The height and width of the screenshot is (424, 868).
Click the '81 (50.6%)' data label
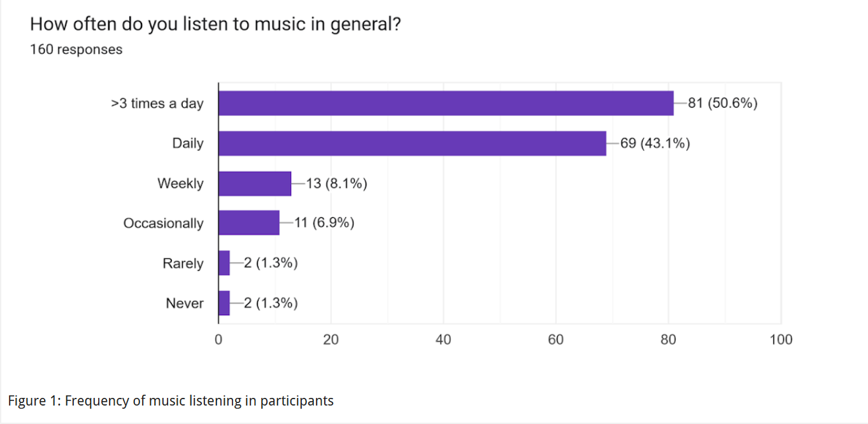coord(723,103)
